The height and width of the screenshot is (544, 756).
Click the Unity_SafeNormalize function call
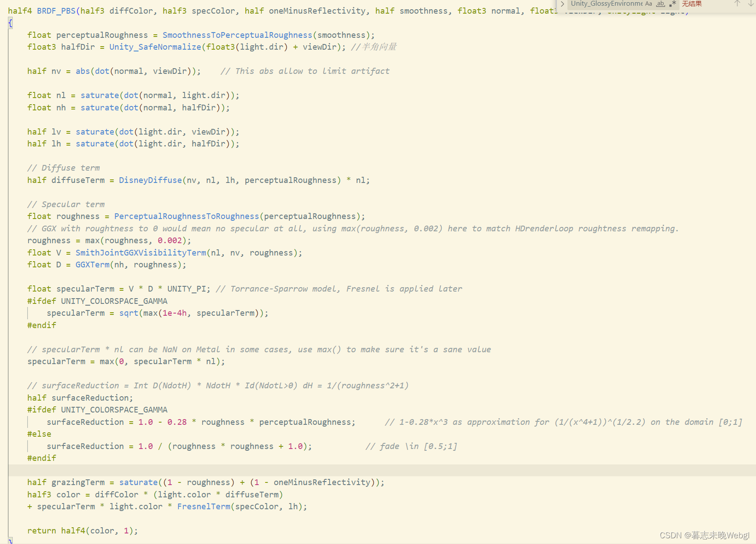155,47
